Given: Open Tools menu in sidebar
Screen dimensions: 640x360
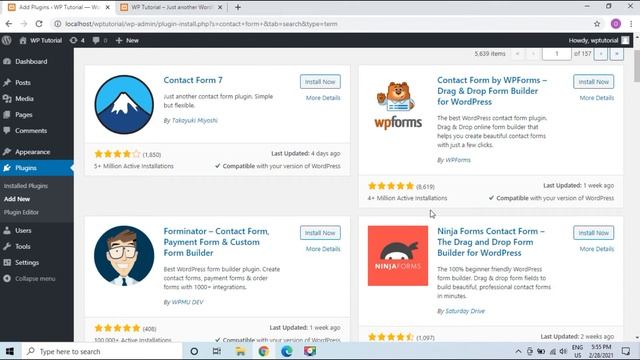Looking at the screenshot, I should pyautogui.click(x=23, y=247).
